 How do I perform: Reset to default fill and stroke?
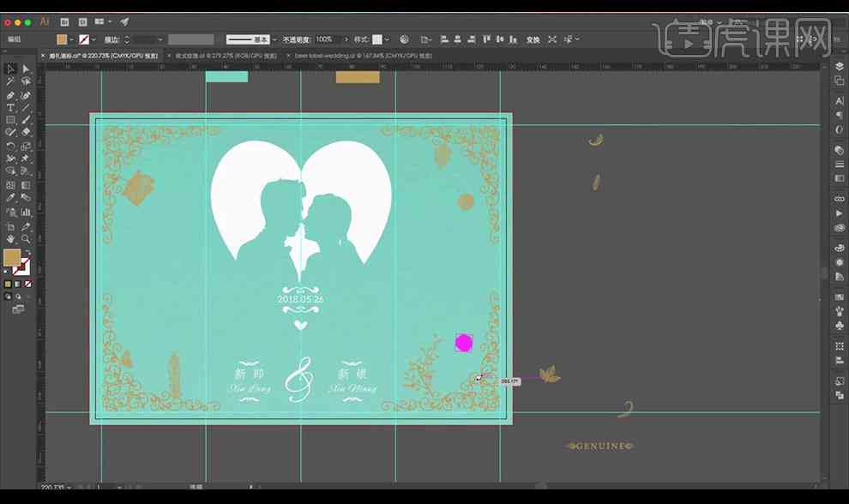point(7,272)
